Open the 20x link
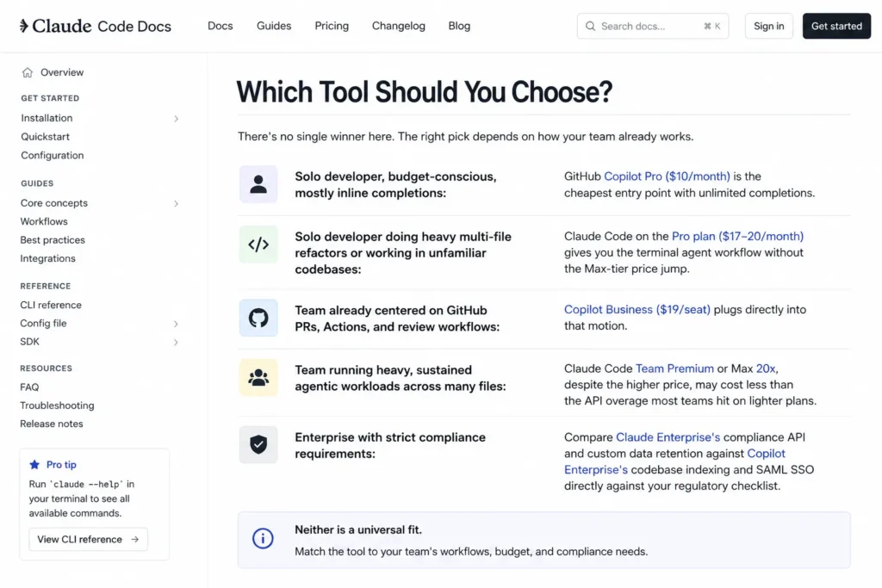 pos(766,368)
